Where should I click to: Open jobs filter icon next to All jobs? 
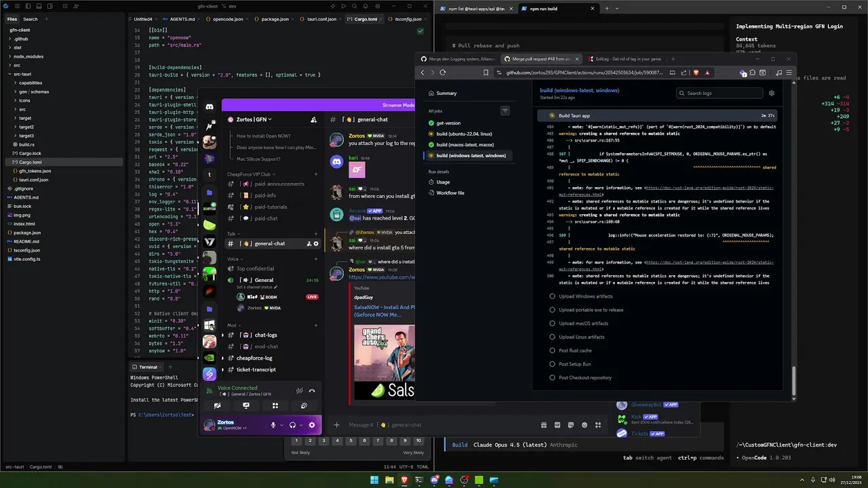coord(505,110)
